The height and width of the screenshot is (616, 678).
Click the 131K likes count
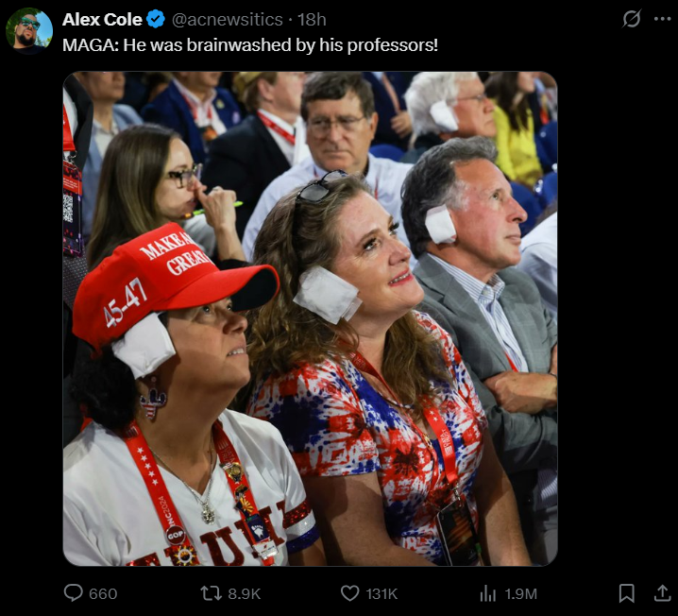pos(381,593)
